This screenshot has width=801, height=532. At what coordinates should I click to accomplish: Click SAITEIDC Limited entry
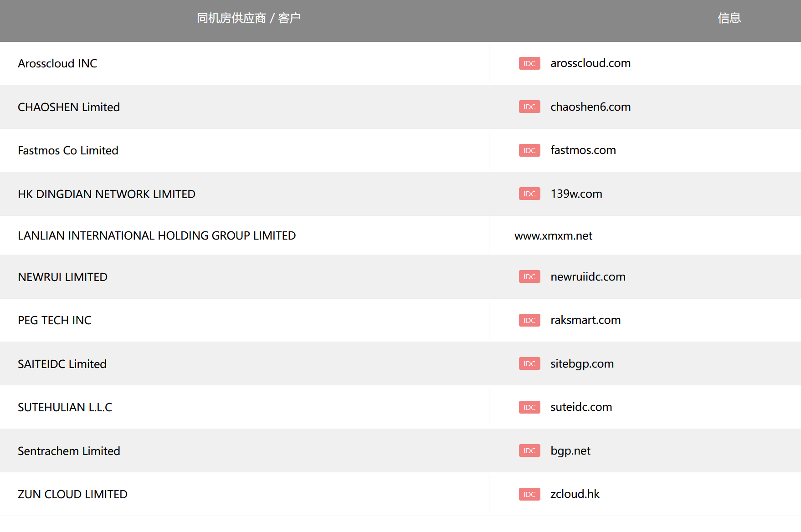tap(62, 364)
